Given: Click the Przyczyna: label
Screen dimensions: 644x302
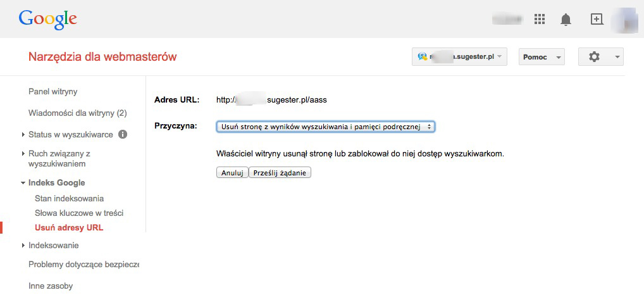Looking at the screenshot, I should coord(175,126).
